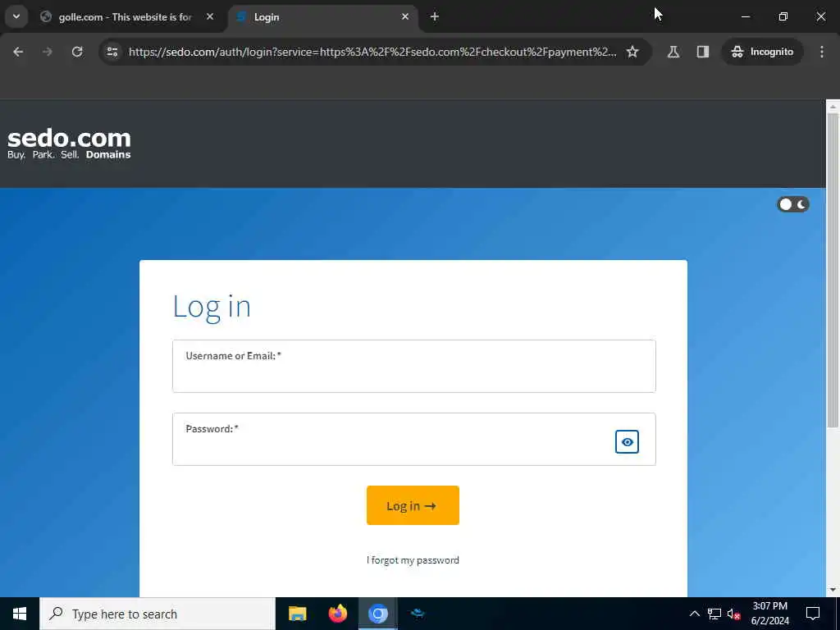
Task: Restore down the browser window
Action: pos(783,16)
